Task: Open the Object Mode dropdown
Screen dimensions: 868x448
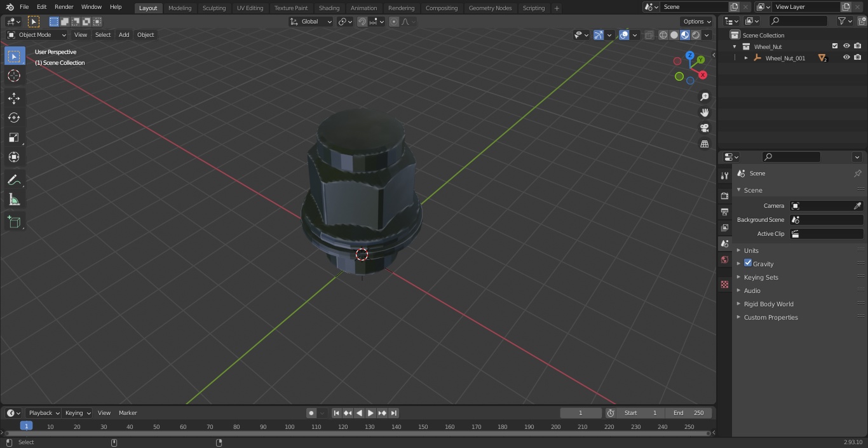Action: pyautogui.click(x=37, y=35)
